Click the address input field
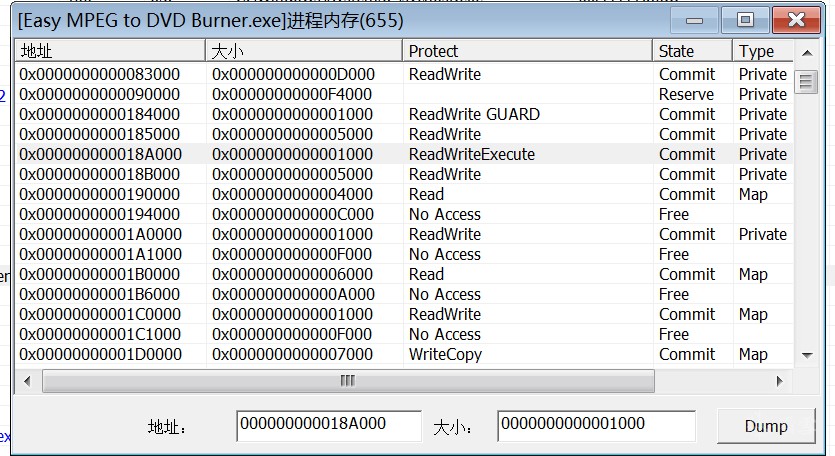This screenshot has width=835, height=456. pos(329,425)
